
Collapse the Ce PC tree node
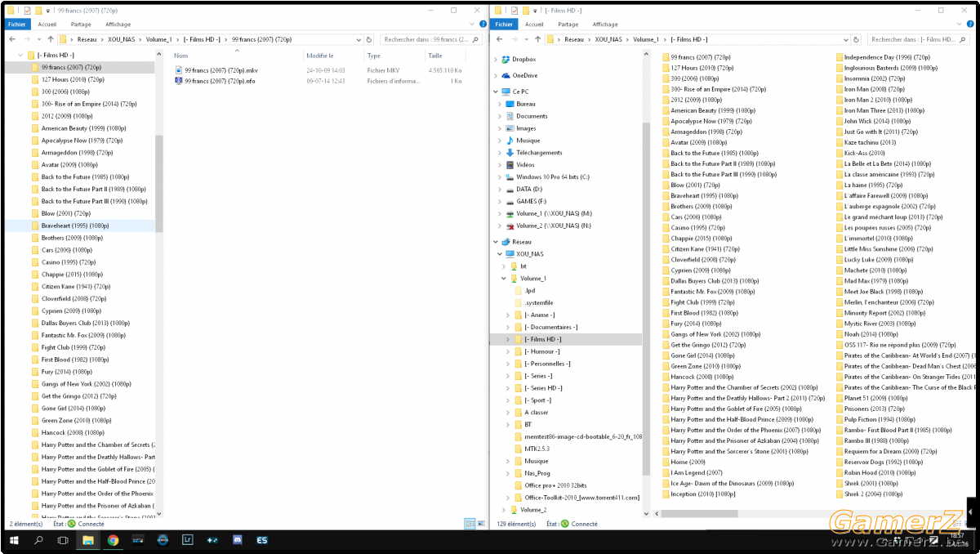point(497,92)
